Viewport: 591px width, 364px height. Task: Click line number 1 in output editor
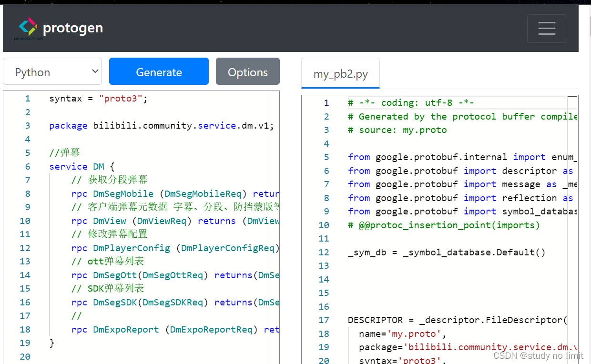point(326,103)
